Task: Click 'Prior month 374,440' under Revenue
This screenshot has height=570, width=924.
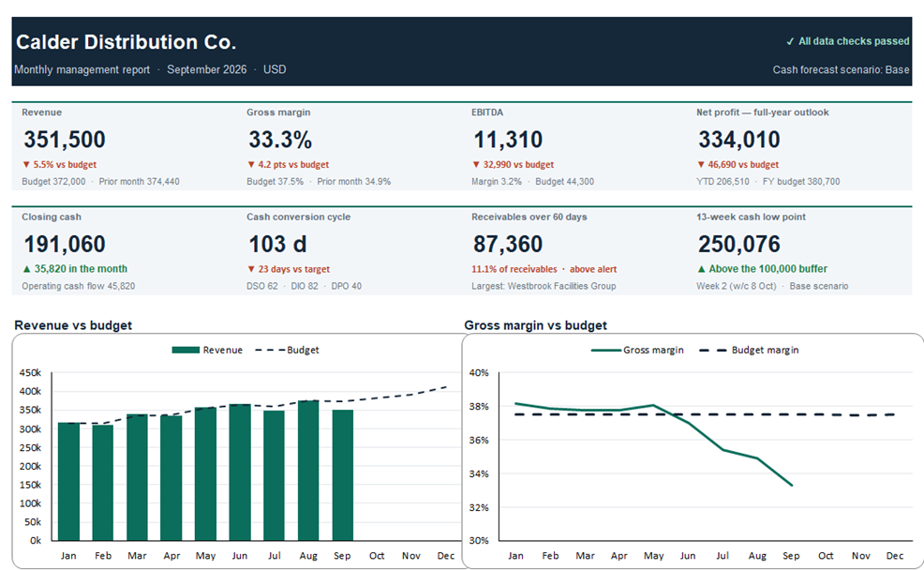Action: click(139, 182)
